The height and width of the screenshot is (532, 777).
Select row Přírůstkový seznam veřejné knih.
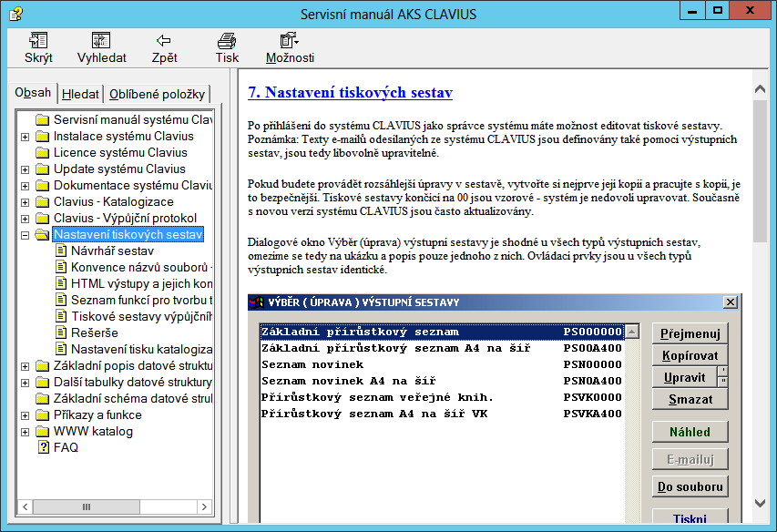pos(442,397)
